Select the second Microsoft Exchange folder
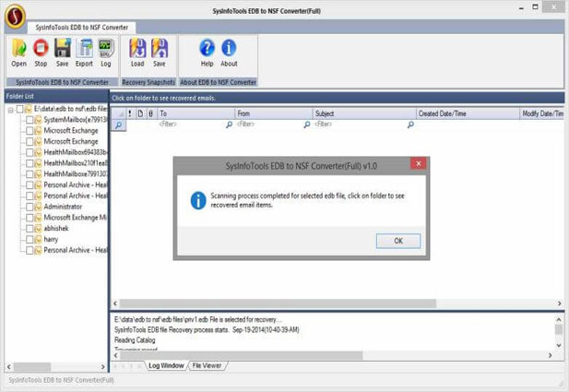 (x=71, y=141)
